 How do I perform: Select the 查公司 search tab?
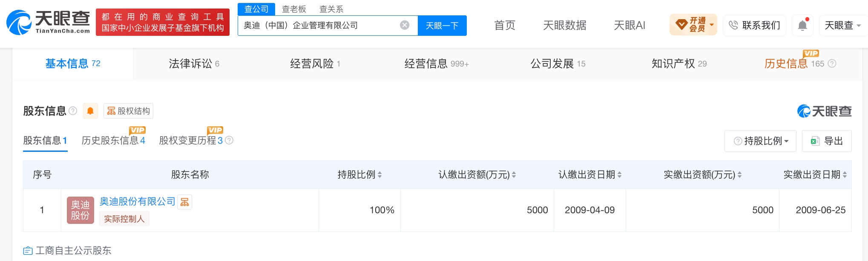tap(256, 9)
